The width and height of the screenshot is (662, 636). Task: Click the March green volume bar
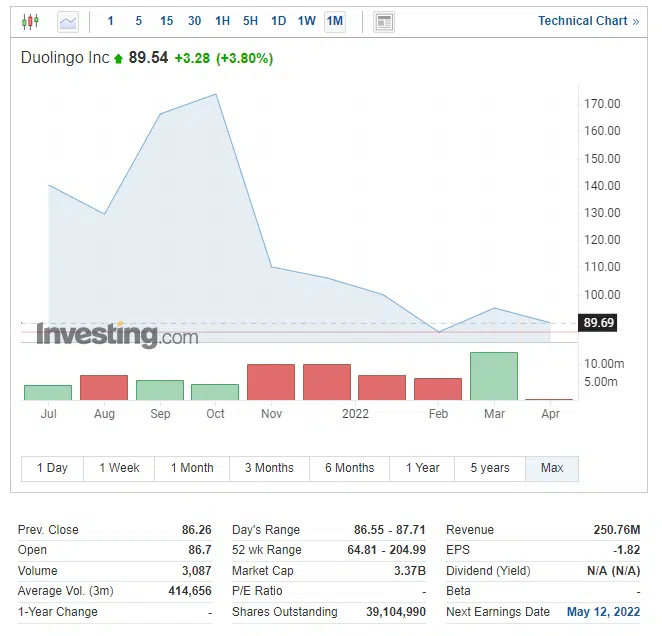(x=494, y=376)
